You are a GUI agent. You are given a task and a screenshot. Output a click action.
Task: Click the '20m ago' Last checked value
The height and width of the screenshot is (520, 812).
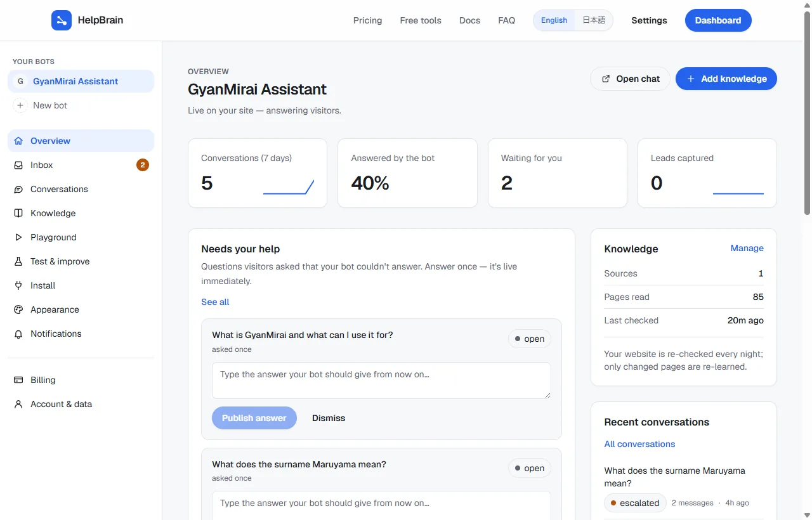pyautogui.click(x=745, y=320)
